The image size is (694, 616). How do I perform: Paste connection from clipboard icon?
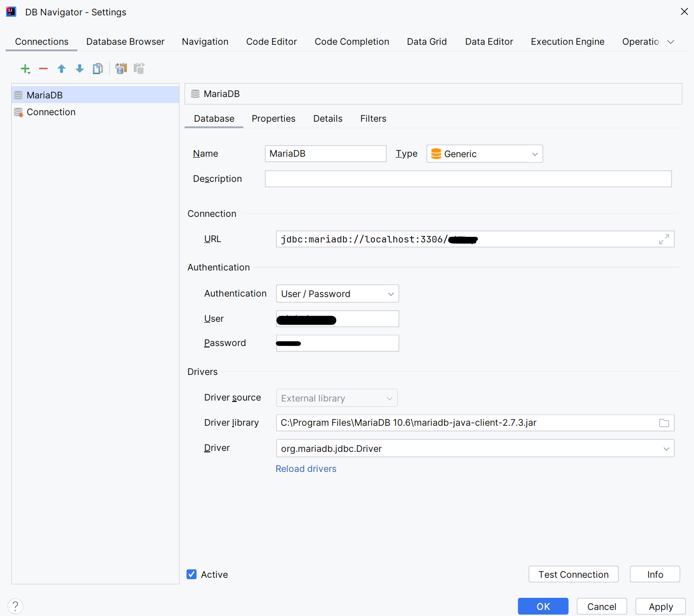point(139,69)
